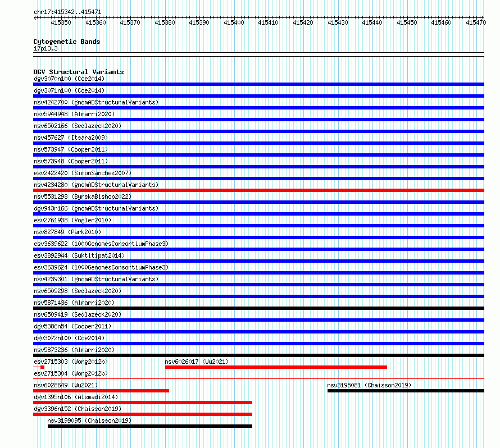Click nsv573947 (Cooper2011) label
This screenshot has width=500, height=448.
(71, 149)
